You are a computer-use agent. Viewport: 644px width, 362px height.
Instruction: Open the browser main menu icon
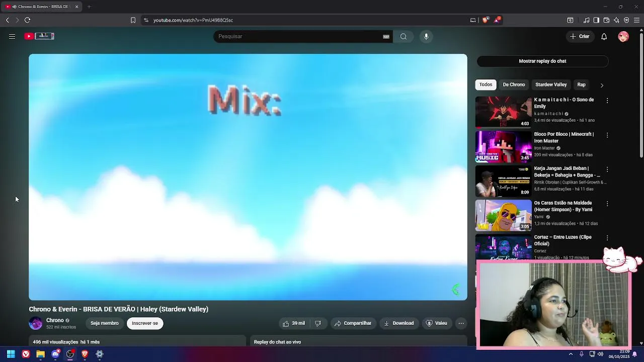pyautogui.click(x=636, y=20)
